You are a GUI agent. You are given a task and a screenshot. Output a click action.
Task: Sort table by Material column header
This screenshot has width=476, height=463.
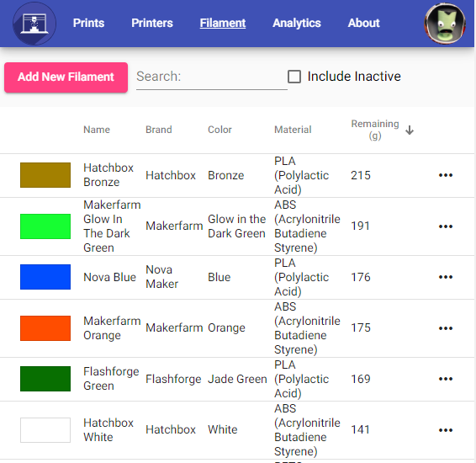pyautogui.click(x=293, y=130)
